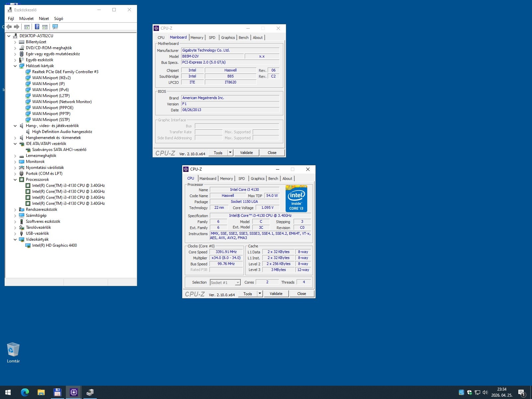Click the blue Help icon in Device Manager toolbar
This screenshot has height=399, width=532.
tap(37, 27)
